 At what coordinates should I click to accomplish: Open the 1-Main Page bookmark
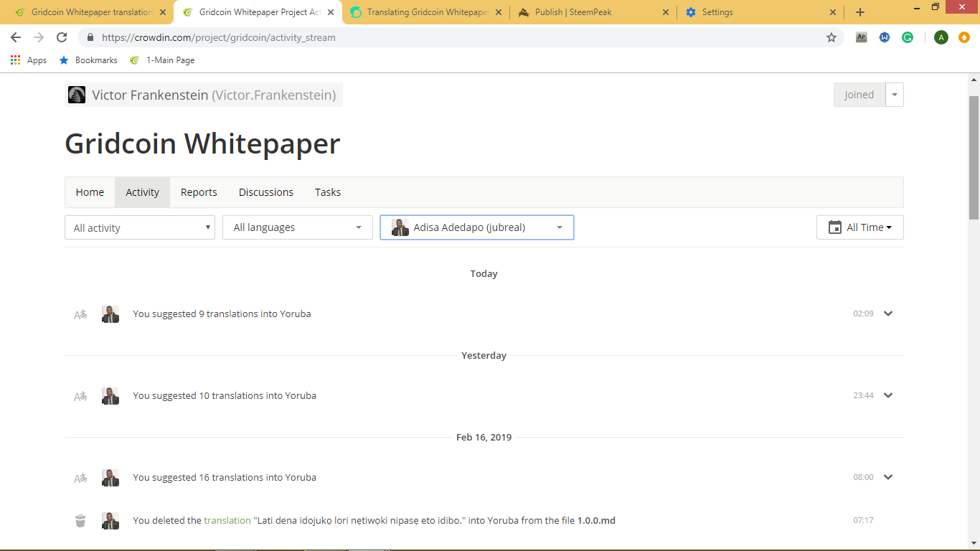pos(162,60)
